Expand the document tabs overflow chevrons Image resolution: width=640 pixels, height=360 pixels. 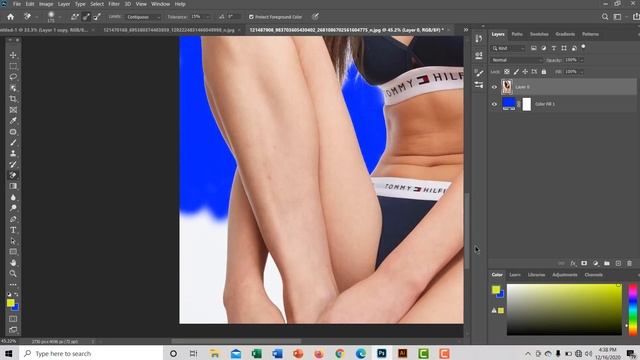pos(466,30)
